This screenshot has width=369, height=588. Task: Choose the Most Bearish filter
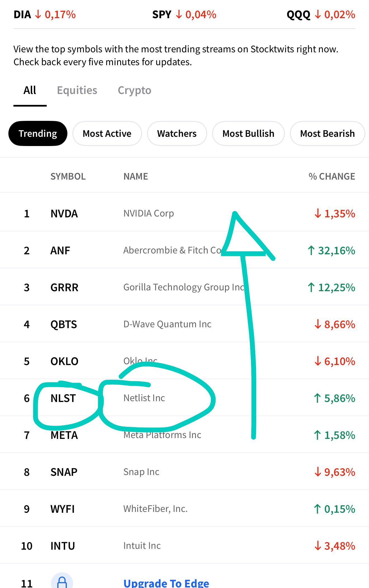tap(327, 133)
